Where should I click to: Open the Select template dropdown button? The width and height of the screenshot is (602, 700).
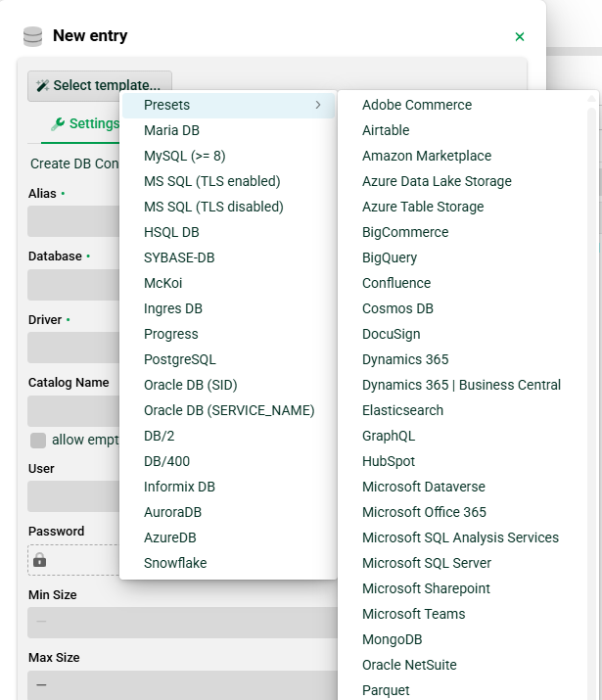(100, 86)
